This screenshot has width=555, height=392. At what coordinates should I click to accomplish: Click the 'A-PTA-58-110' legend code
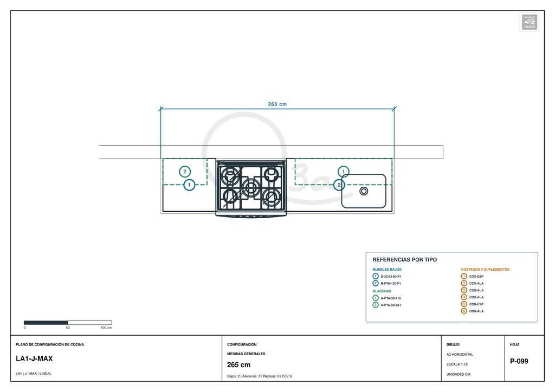pos(391,298)
